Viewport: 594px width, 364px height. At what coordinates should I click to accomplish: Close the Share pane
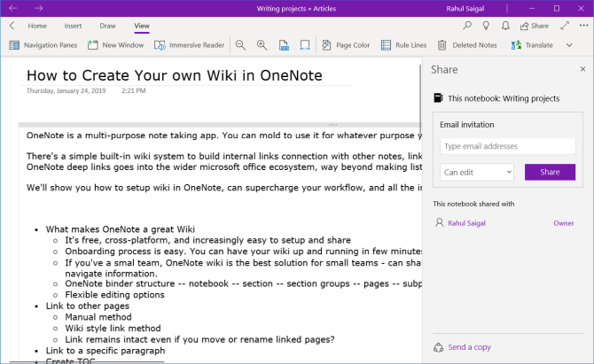[x=582, y=68]
